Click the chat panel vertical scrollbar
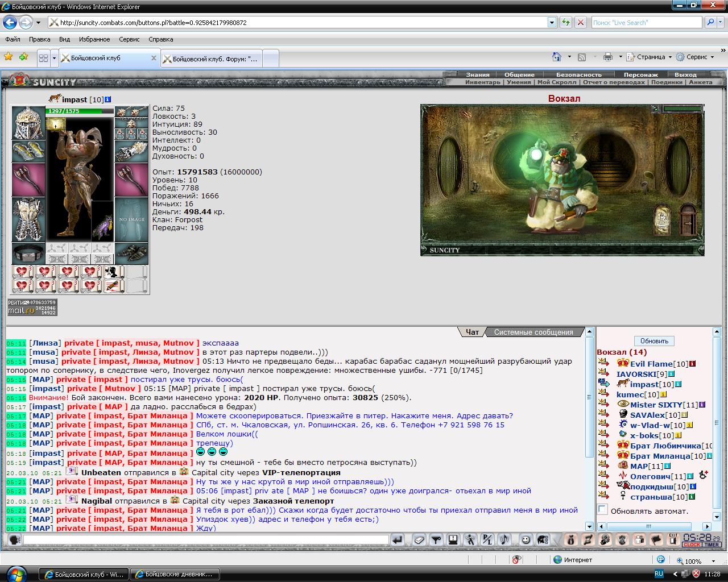728x582 pixels. pyautogui.click(x=589, y=429)
